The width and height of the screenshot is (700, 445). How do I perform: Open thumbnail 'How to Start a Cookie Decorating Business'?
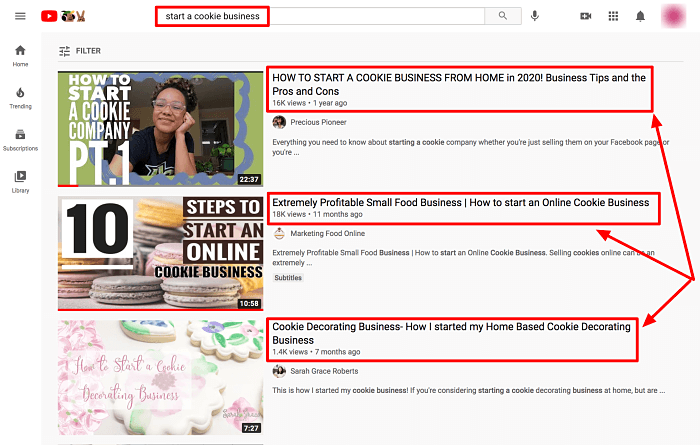tap(160, 377)
